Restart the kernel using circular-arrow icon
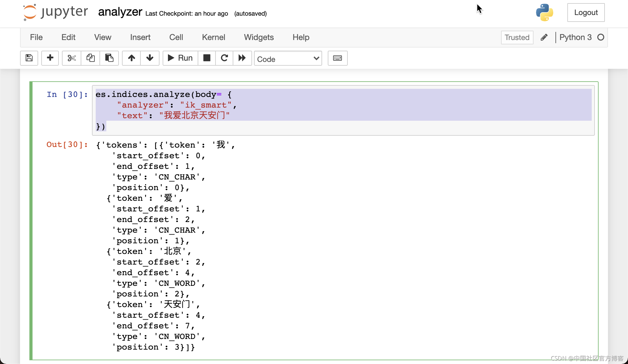This screenshot has width=628, height=364. [x=224, y=58]
